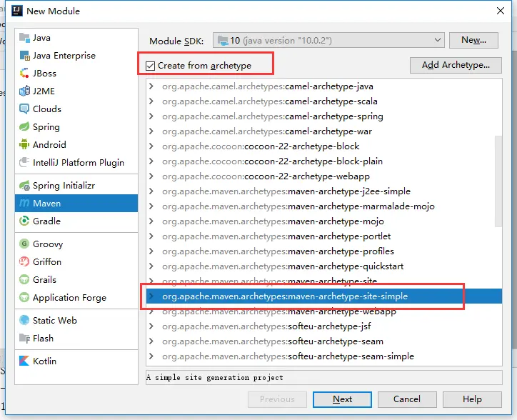Click the Next button
The image size is (517, 420).
pyautogui.click(x=342, y=399)
